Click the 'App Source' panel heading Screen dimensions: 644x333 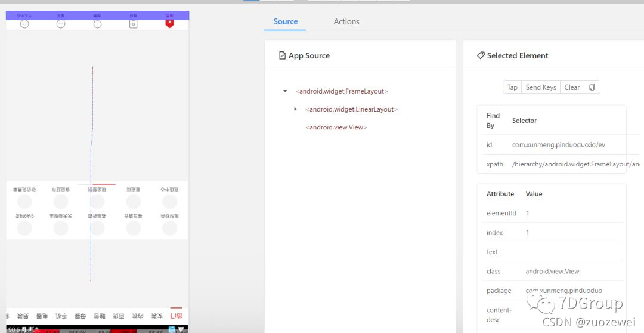309,56
